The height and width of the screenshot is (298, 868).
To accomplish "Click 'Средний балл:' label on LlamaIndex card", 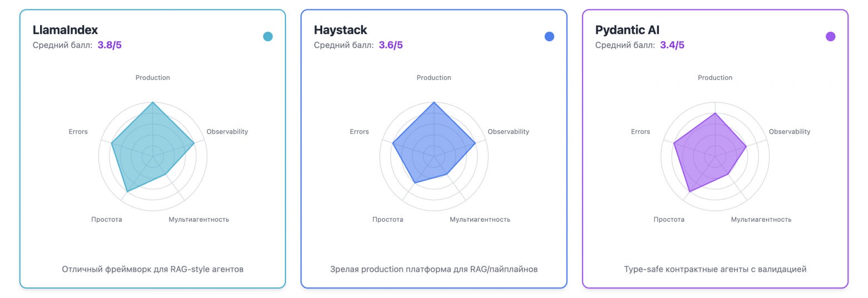I will tap(62, 45).
